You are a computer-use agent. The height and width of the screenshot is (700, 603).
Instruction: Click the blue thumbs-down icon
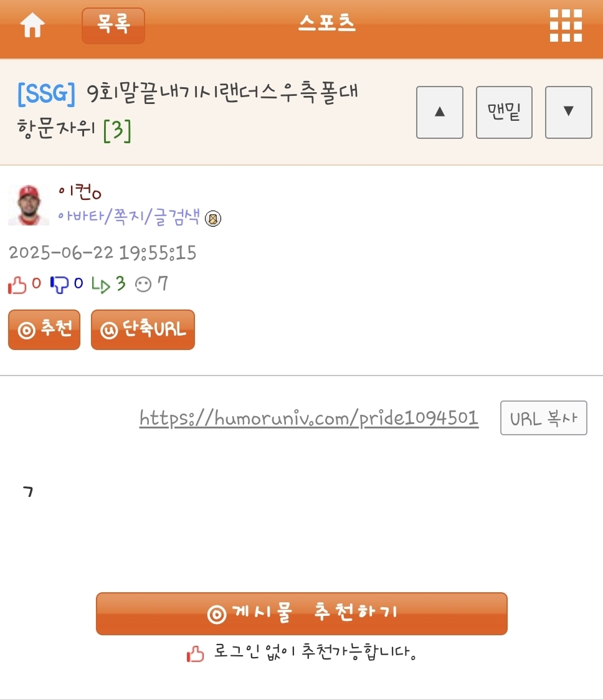click(x=59, y=285)
